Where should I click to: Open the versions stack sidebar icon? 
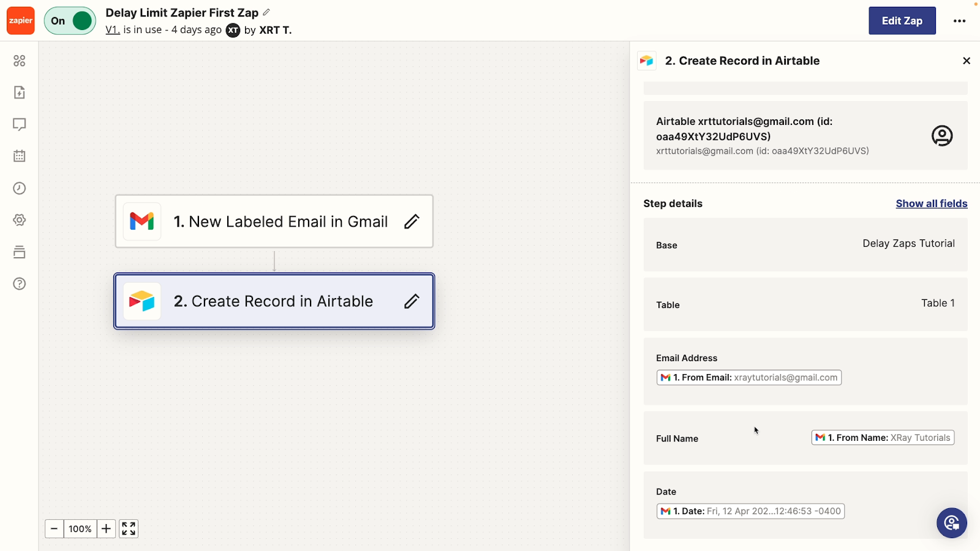pos(20,252)
